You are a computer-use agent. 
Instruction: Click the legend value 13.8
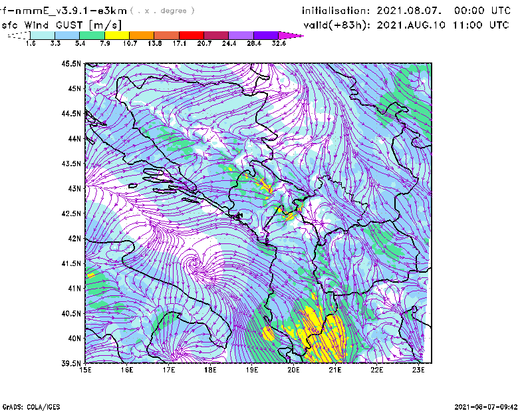155,43
